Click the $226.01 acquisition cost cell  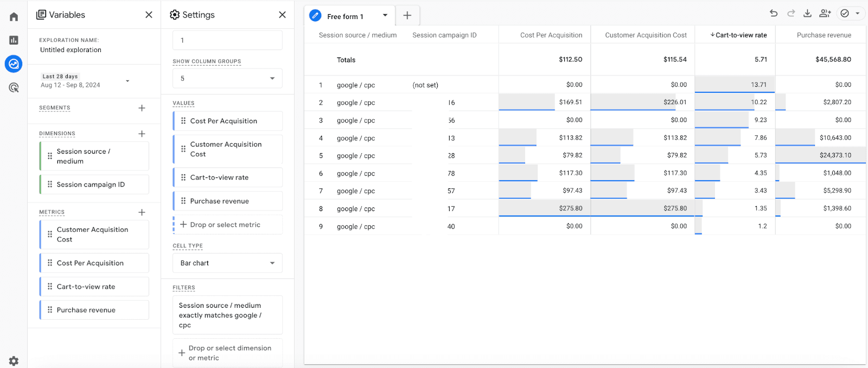click(642, 102)
